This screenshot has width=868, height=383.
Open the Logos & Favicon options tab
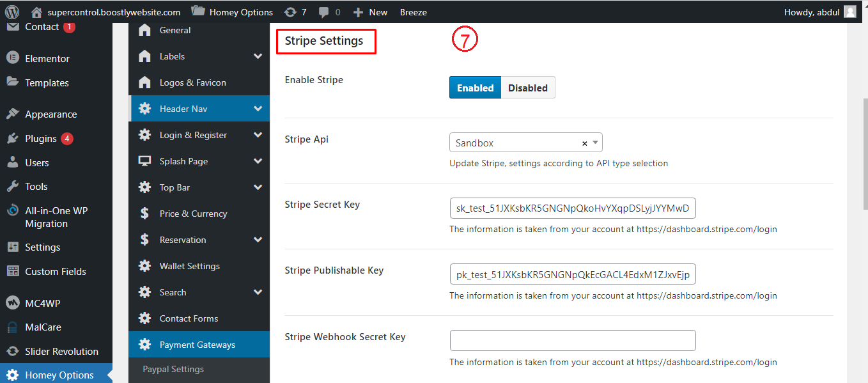coord(199,82)
